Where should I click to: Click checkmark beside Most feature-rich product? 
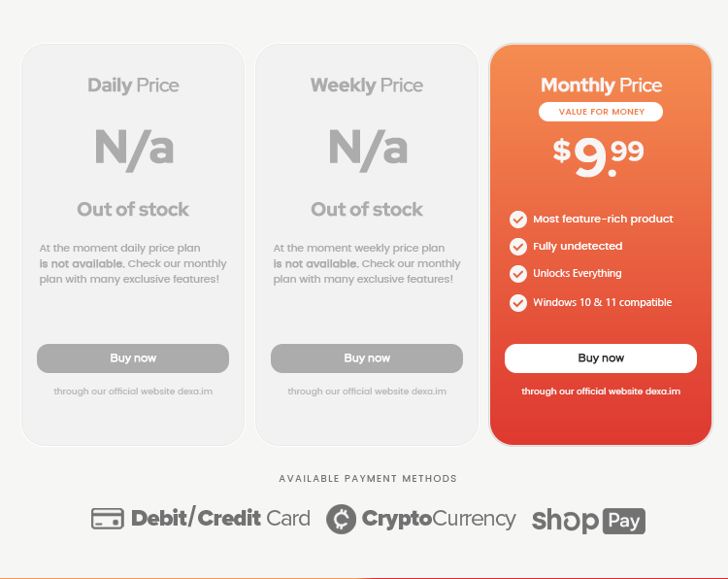point(518,220)
